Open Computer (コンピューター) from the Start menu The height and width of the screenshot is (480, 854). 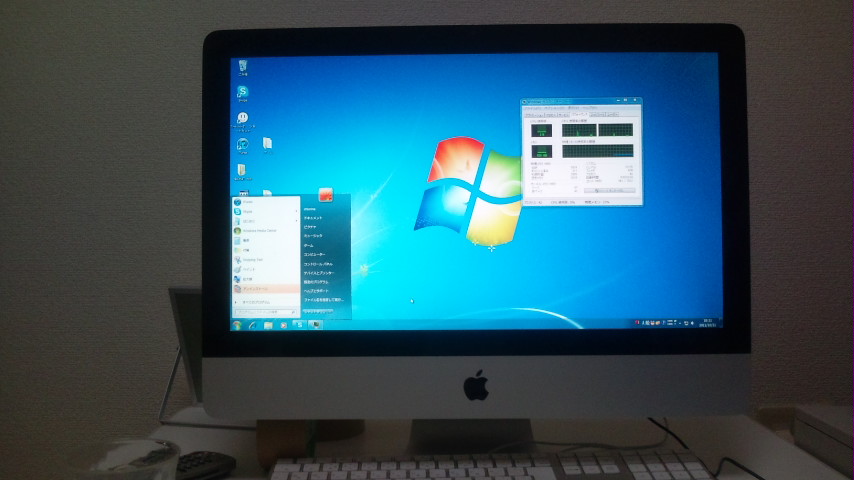pos(314,254)
